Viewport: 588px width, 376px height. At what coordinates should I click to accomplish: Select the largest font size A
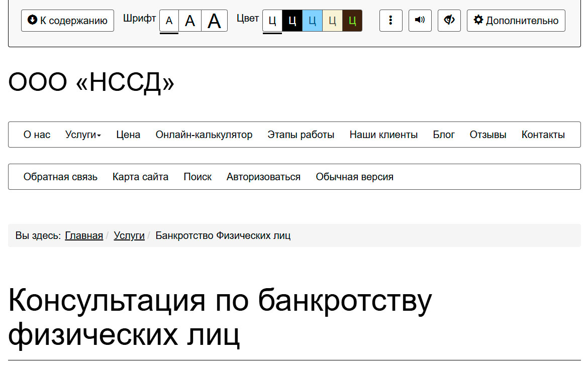pyautogui.click(x=215, y=21)
